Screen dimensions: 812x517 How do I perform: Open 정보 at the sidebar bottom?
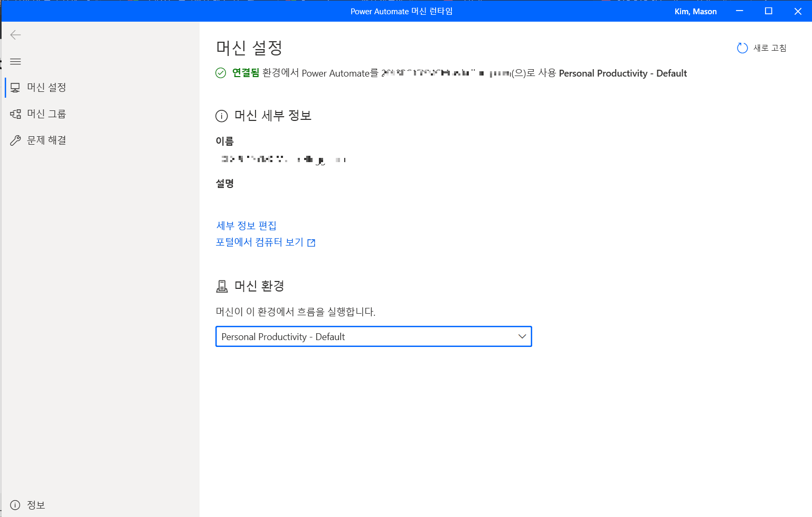[100, 505]
